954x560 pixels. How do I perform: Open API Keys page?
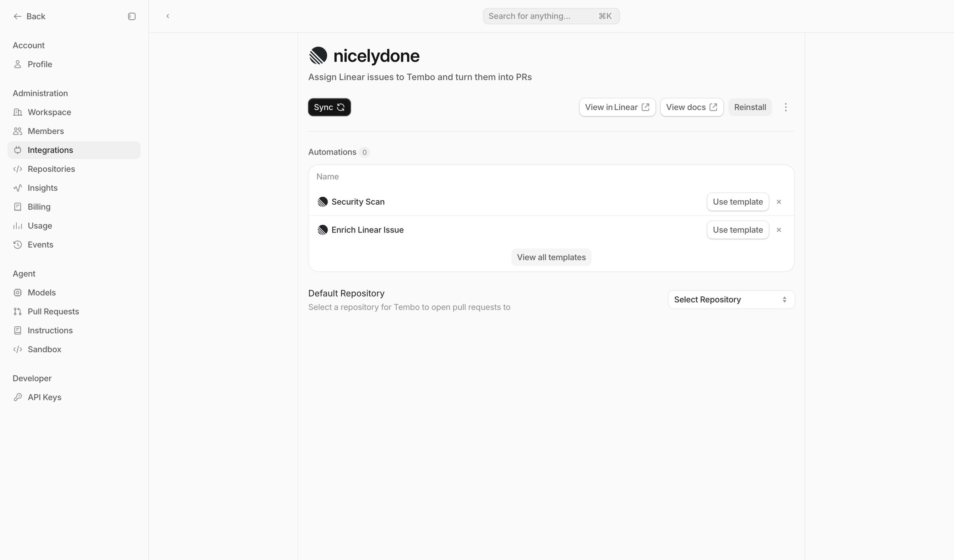tap(74, 397)
